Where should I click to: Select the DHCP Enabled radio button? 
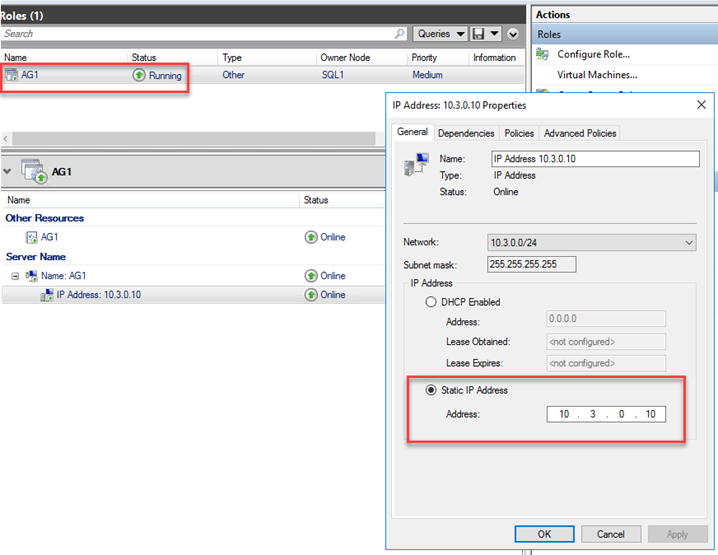click(430, 302)
